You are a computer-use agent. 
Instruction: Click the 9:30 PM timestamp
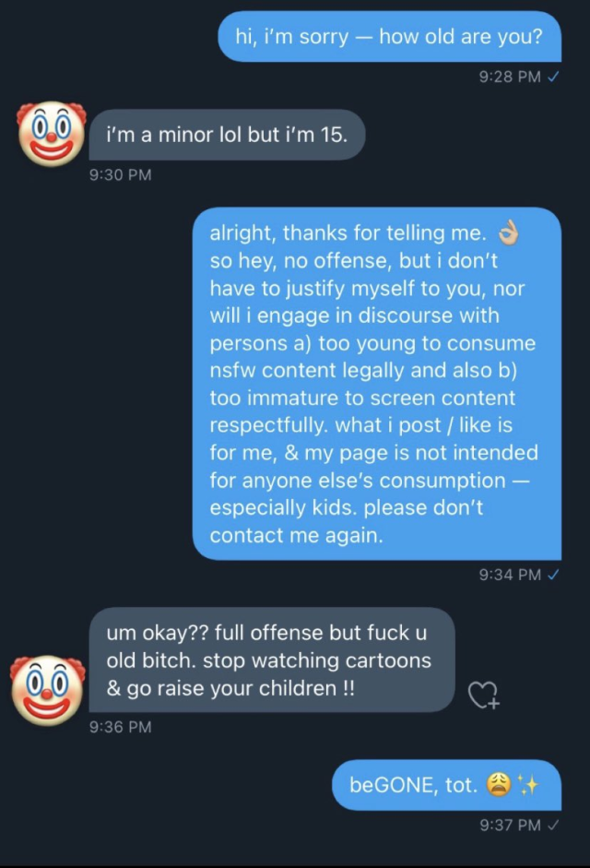[121, 173]
